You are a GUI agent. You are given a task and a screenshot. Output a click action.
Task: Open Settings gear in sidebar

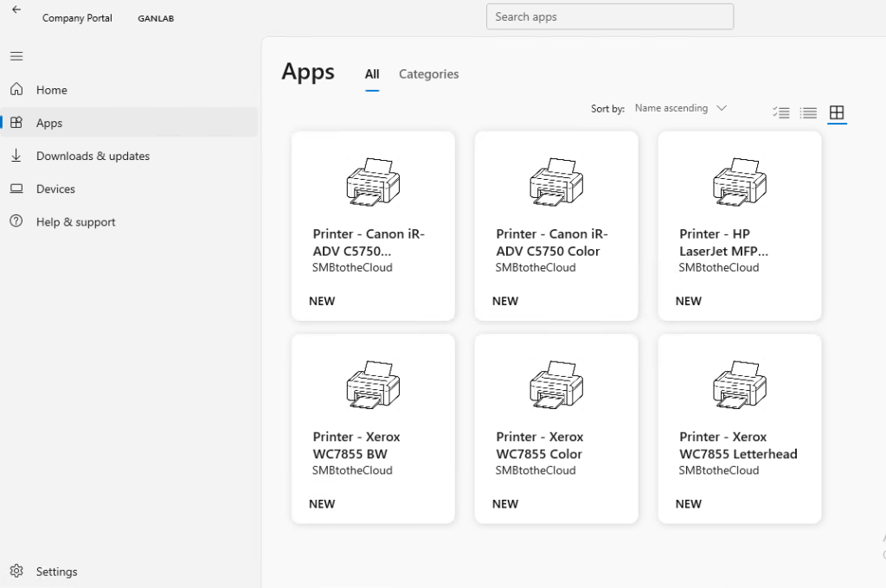click(16, 572)
